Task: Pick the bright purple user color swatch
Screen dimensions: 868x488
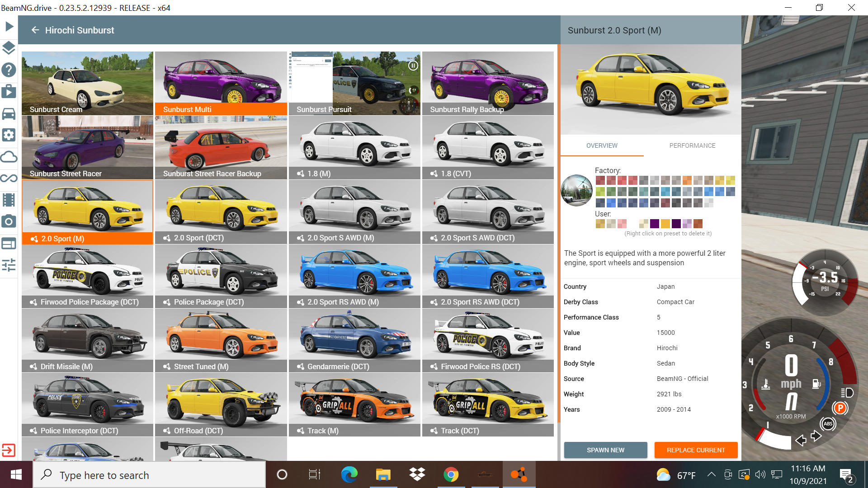Action: 655,224
